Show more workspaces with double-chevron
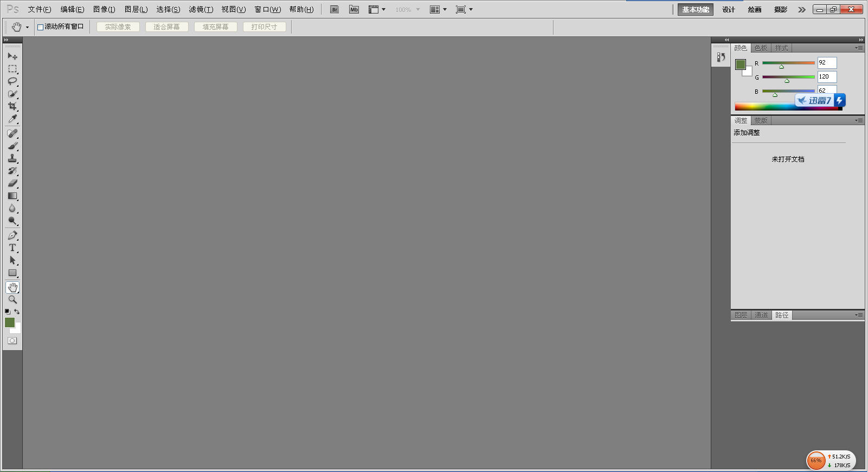 pos(802,10)
